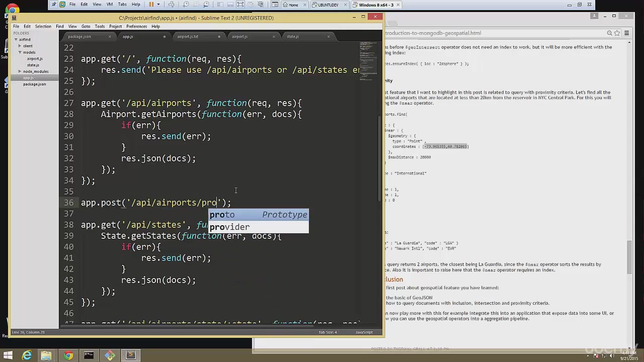Viewport: 644px width, 362px height.
Task: Open Internet Explorer from taskbar
Action: tap(27, 355)
